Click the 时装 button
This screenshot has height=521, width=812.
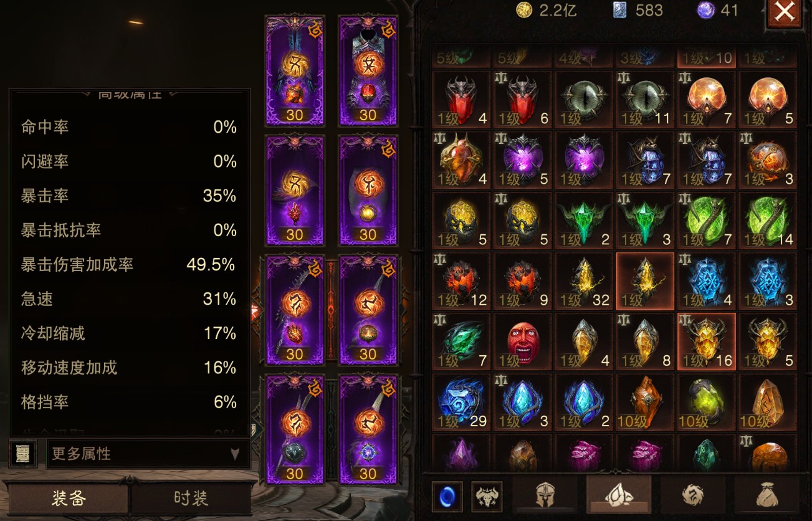191,499
